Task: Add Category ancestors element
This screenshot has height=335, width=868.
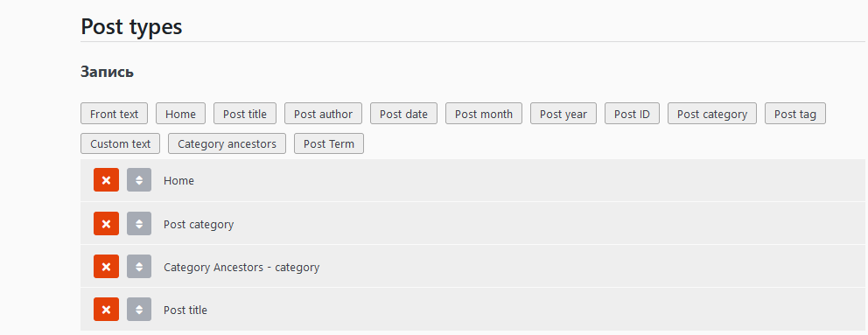Action: pos(227,143)
